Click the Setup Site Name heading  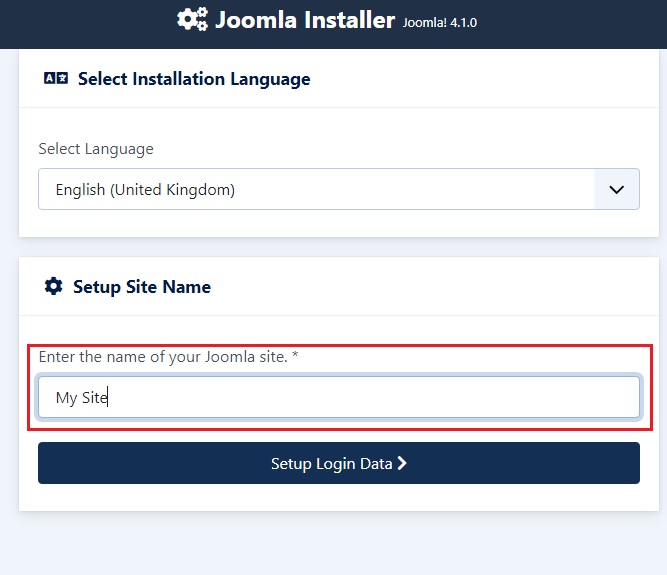point(142,287)
